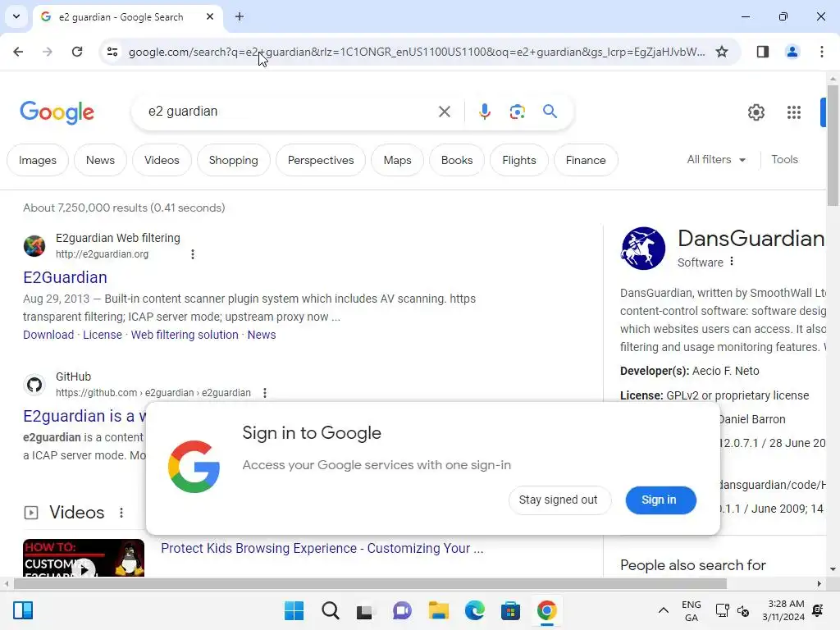Open the notification bell in tray
The image size is (840, 630).
point(818,610)
